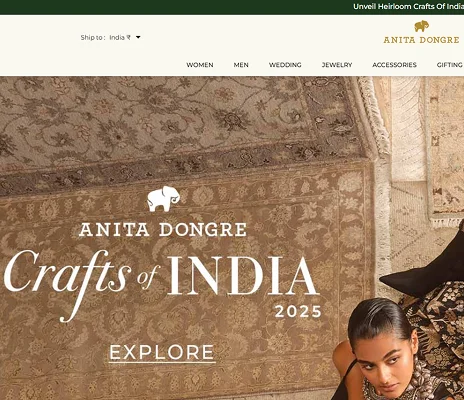The height and width of the screenshot is (400, 464).
Task: Click the Explore link on banner
Action: (162, 353)
